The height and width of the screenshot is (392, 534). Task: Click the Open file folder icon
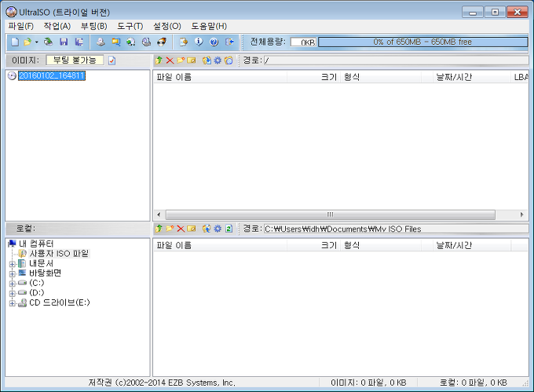pyautogui.click(x=27, y=42)
